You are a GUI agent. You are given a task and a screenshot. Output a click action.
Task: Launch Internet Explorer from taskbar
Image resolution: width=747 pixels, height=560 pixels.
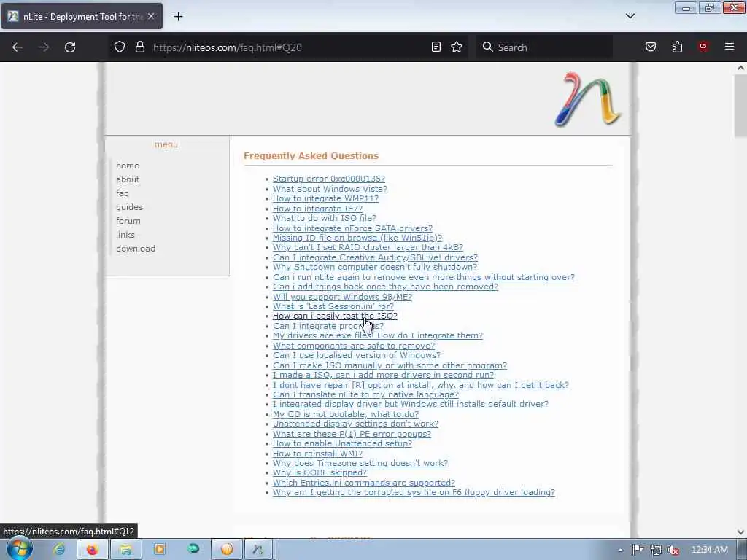[x=60, y=550]
